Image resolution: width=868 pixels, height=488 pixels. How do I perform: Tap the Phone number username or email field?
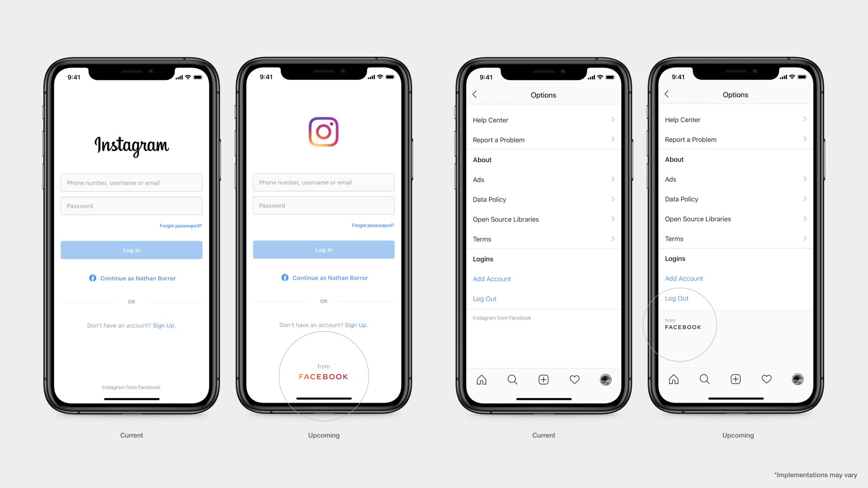point(131,183)
